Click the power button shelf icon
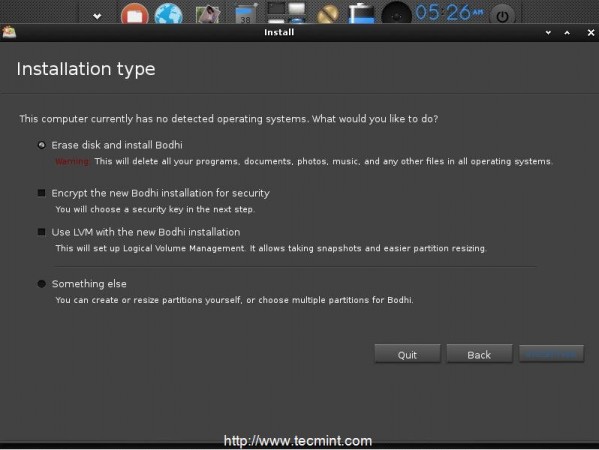Viewport: 599px width, 450px height. [x=502, y=16]
